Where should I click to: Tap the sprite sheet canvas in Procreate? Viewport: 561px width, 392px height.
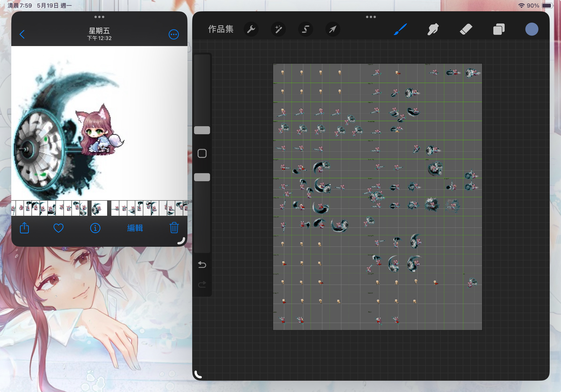(377, 197)
